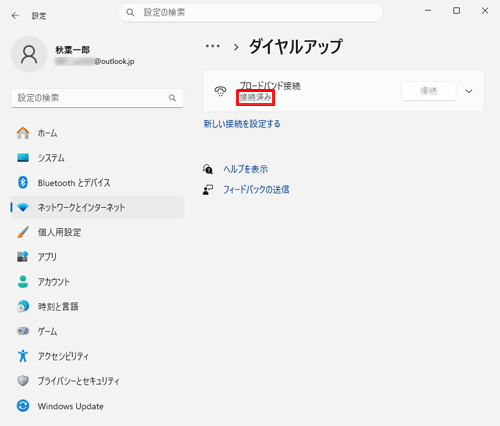Click the Gaming (ゲーム) controller icon
The width and height of the screenshot is (500, 426).
tap(23, 331)
